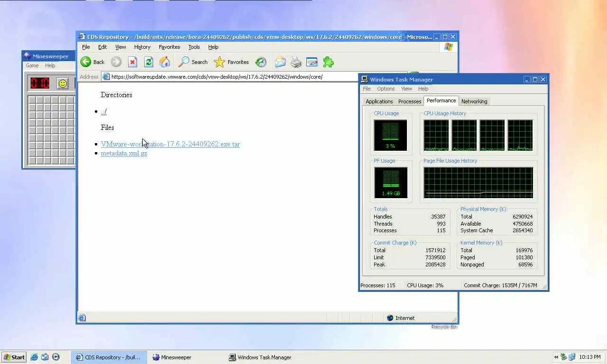Switch to the Processes tab
The height and width of the screenshot is (364, 607).
[x=410, y=101]
